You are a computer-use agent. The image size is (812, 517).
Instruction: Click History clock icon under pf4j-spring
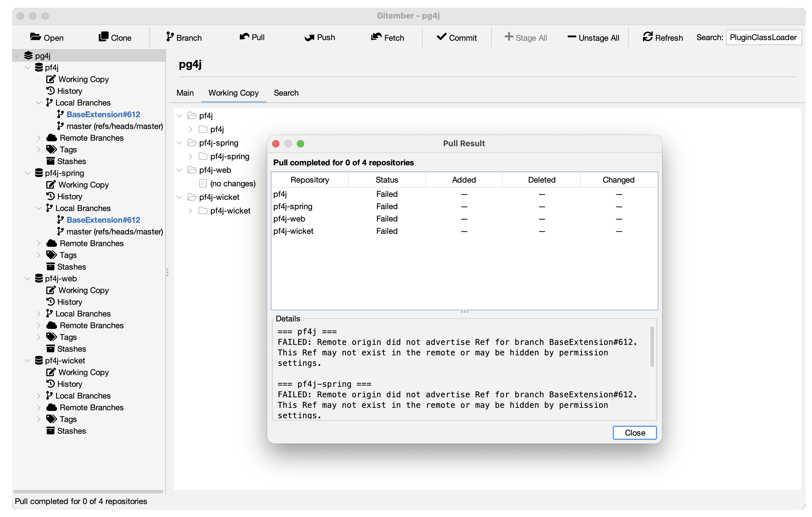(51, 196)
